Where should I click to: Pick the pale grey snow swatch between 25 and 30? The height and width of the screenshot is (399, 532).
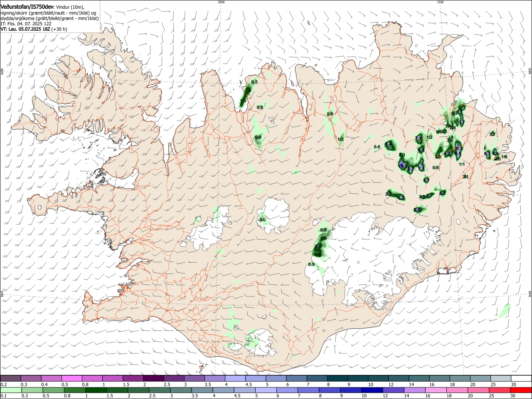point(500,378)
